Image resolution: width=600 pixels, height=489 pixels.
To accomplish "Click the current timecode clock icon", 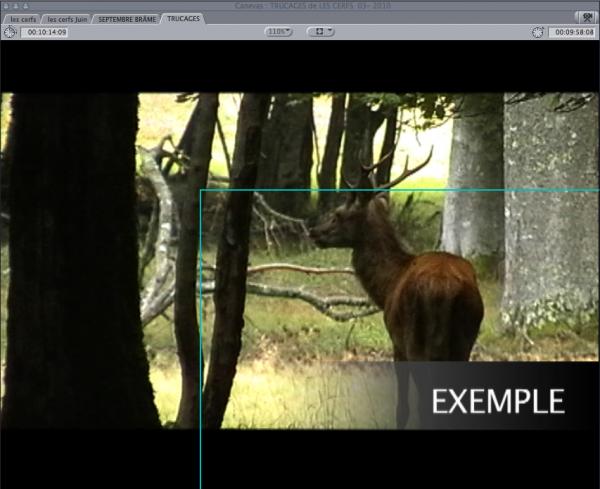I will [538, 32].
